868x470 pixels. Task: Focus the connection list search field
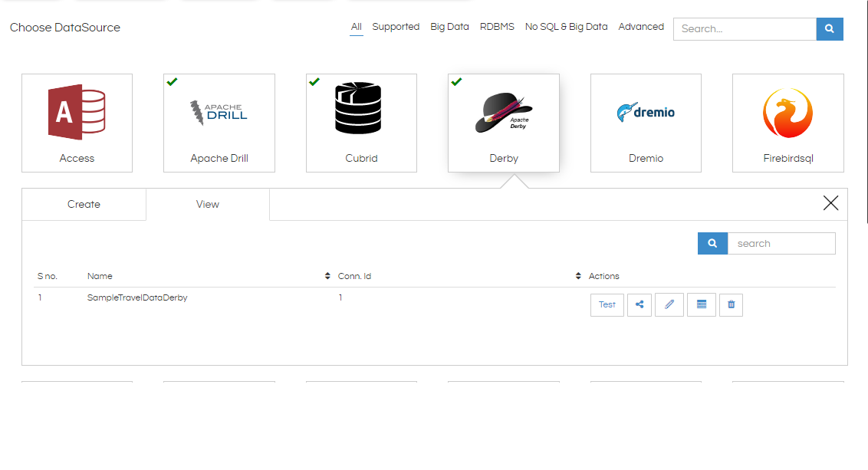pyautogui.click(x=781, y=244)
